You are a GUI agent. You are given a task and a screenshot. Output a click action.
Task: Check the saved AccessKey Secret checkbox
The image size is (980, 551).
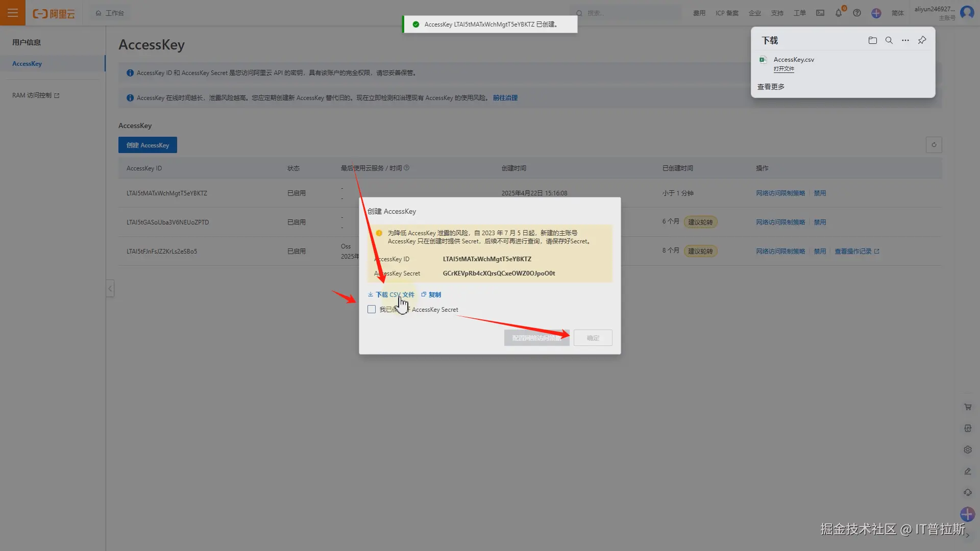[x=372, y=310]
